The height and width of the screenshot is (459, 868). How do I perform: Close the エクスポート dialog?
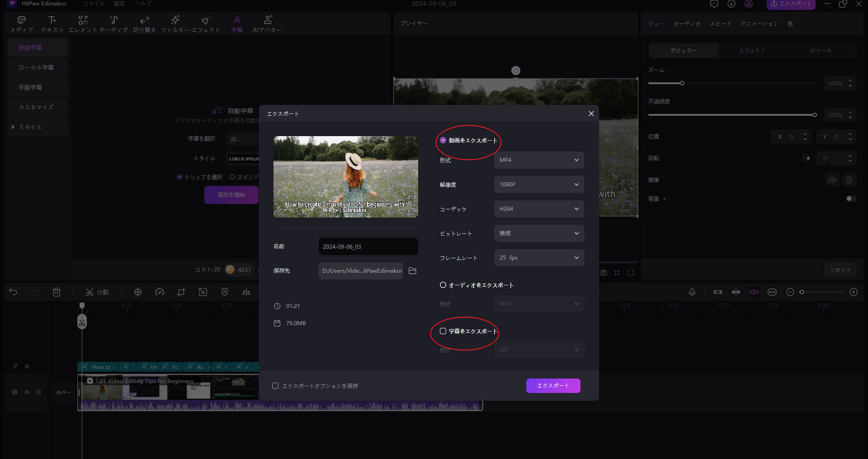pos(591,114)
